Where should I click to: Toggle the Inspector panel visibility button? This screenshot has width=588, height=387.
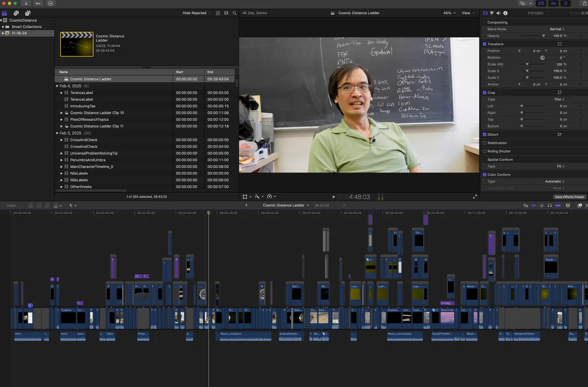coord(566,3)
